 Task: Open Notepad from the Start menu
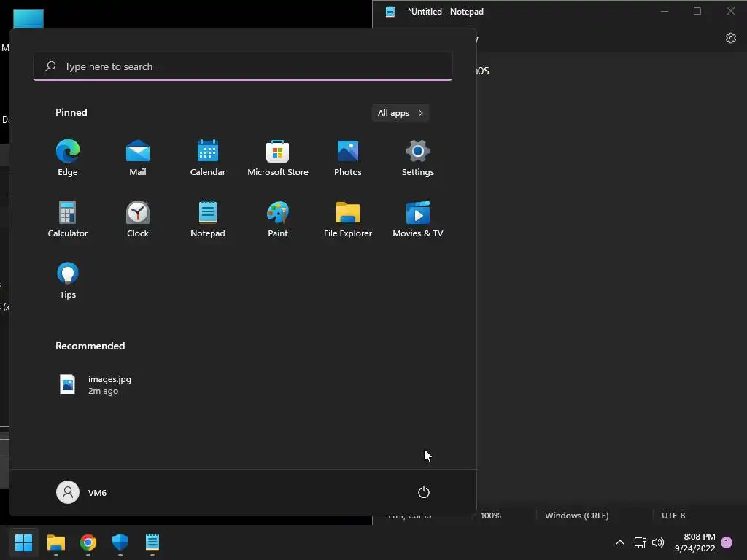pyautogui.click(x=208, y=219)
